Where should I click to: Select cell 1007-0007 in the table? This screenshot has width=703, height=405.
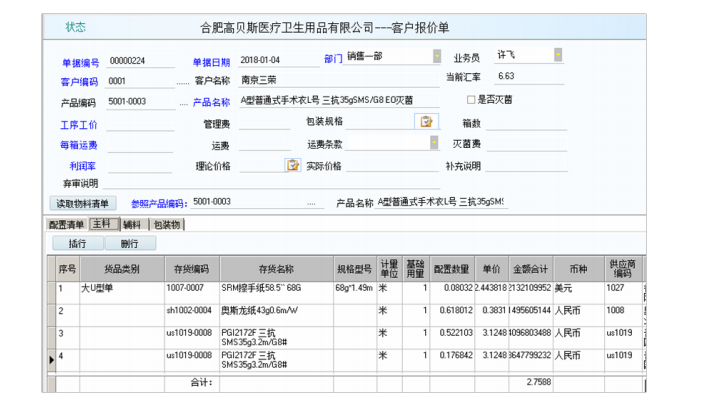192,293
